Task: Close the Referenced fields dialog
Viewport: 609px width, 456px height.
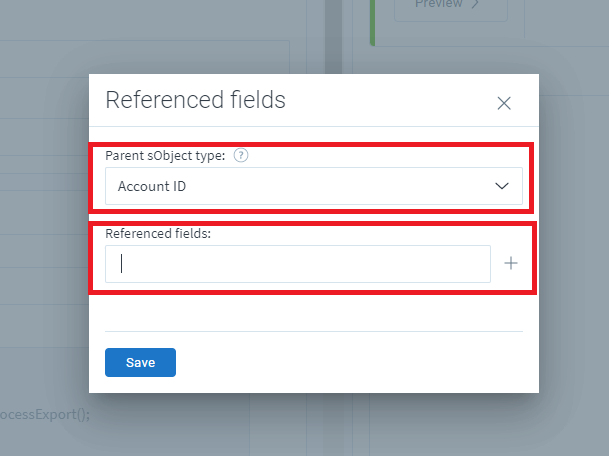Action: click(504, 103)
